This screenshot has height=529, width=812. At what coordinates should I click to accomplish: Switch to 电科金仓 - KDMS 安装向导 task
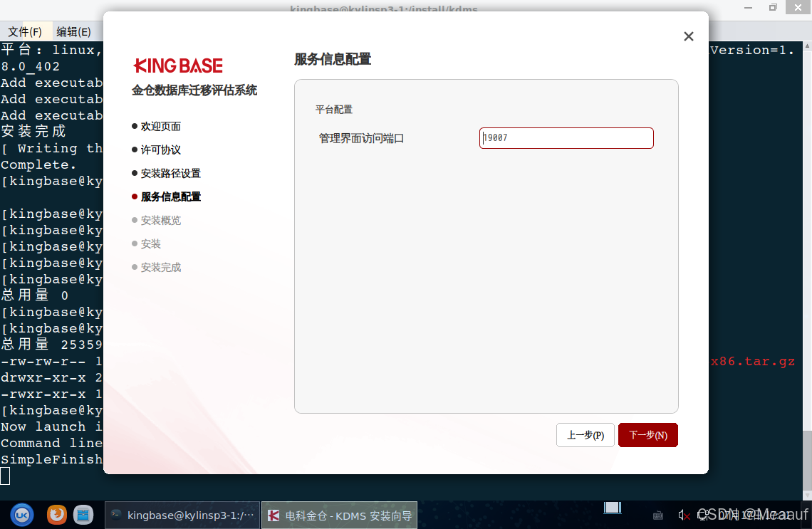[339, 515]
